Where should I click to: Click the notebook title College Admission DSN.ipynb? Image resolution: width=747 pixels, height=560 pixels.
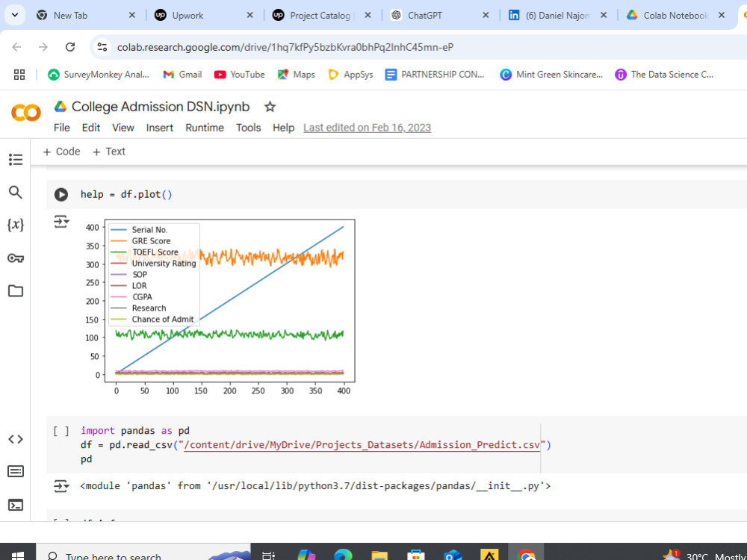coord(161,107)
